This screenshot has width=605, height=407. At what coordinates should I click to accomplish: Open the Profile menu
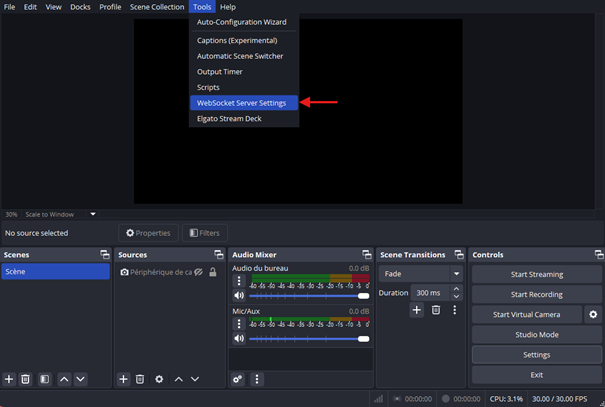click(x=110, y=7)
